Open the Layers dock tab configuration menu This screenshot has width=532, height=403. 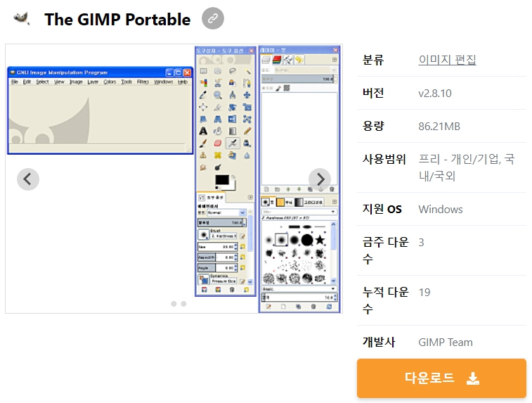point(335,60)
